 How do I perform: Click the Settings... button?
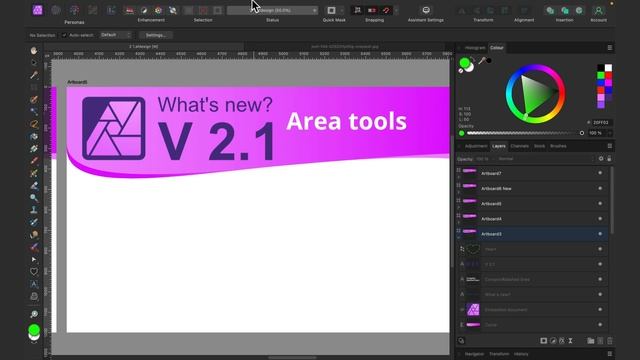point(156,35)
